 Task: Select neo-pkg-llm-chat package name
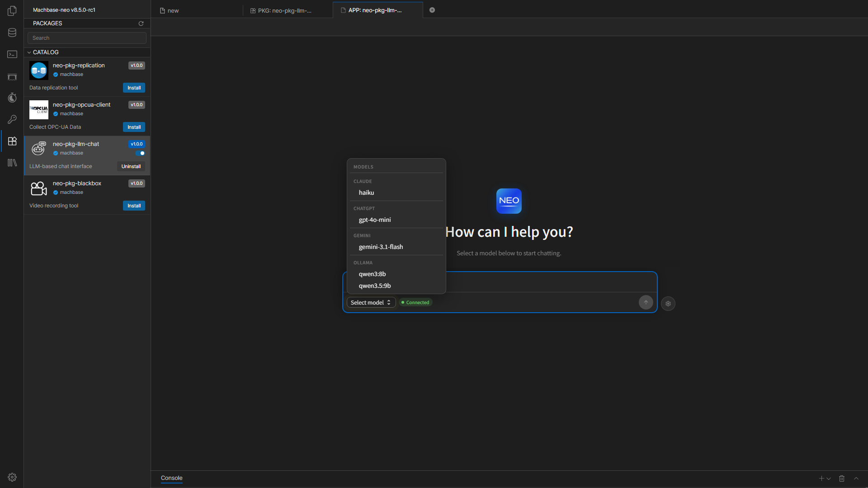[x=76, y=144]
